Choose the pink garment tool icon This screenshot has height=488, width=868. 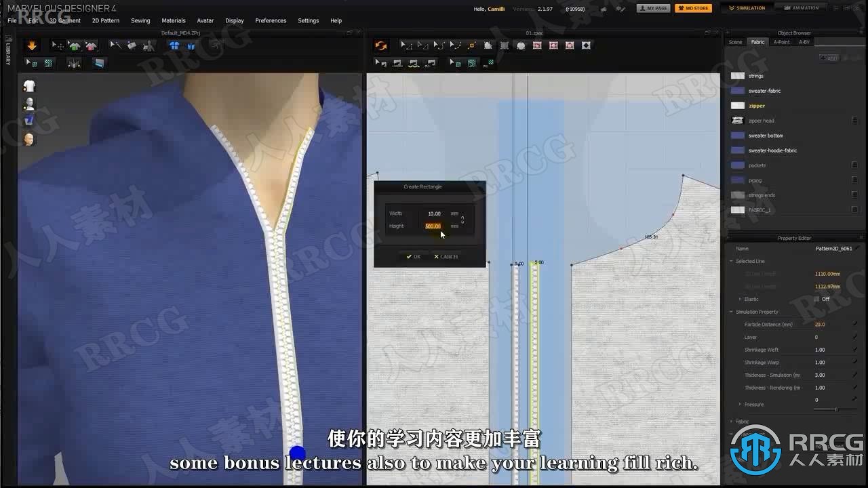(91, 45)
